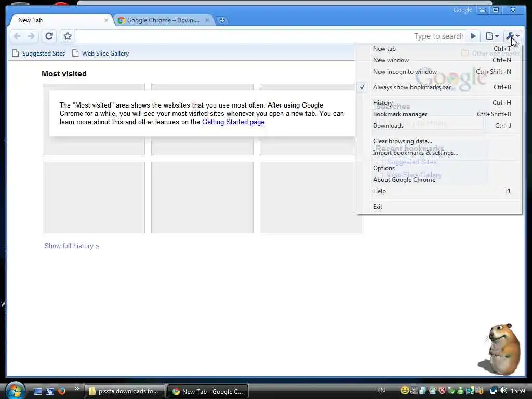Open Downloads from the menu
This screenshot has height=399, width=532.
[x=438, y=126]
